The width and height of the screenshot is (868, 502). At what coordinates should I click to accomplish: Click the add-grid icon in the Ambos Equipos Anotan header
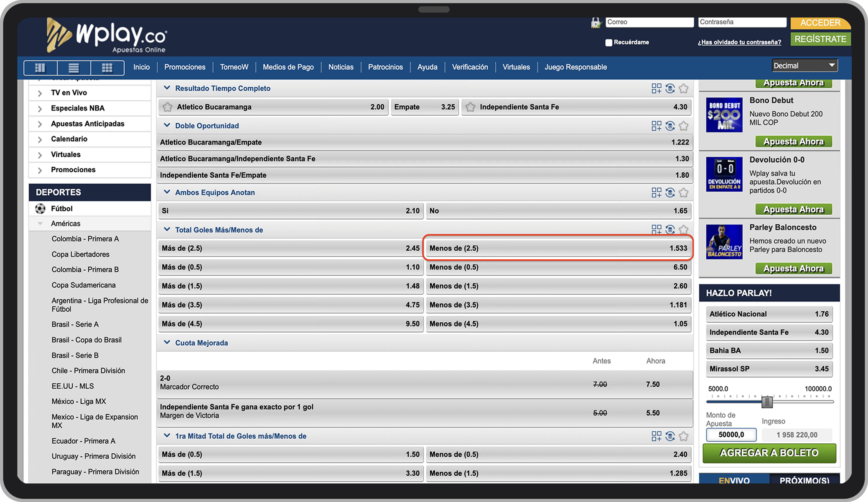click(x=656, y=193)
